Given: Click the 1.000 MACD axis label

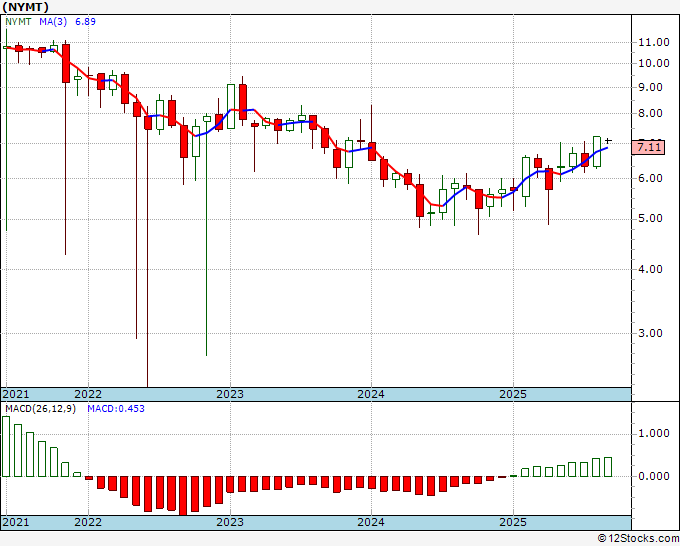Looking at the screenshot, I should (x=654, y=434).
